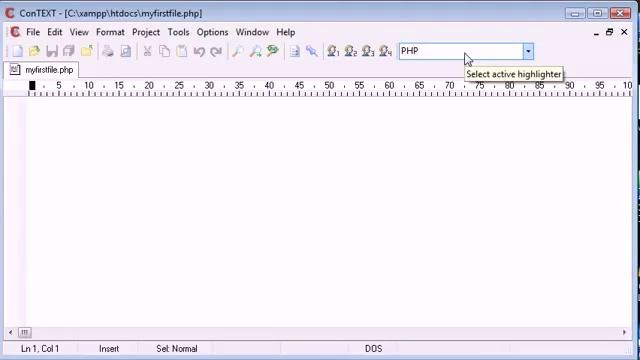Click the Cut scissors icon
640x360 pixels.
pos(147,51)
